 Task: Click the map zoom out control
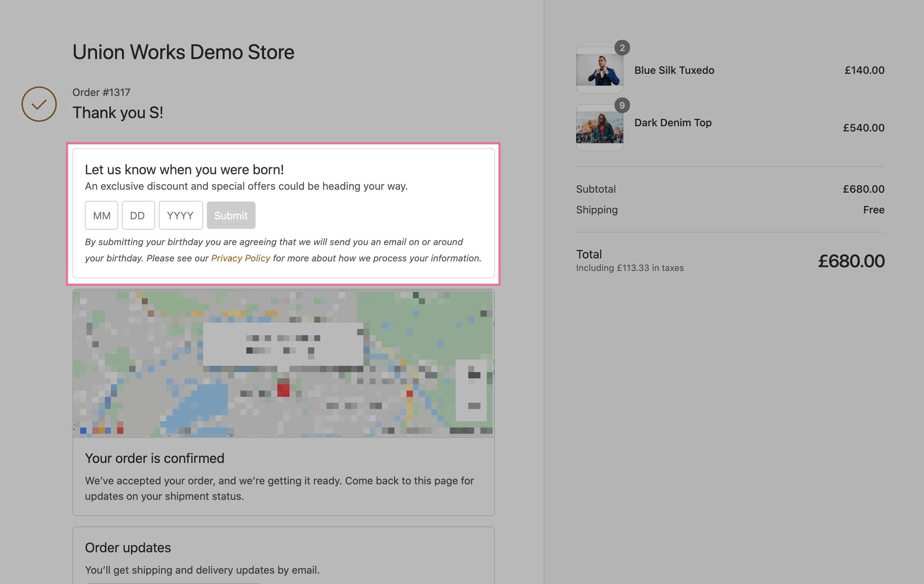point(474,406)
